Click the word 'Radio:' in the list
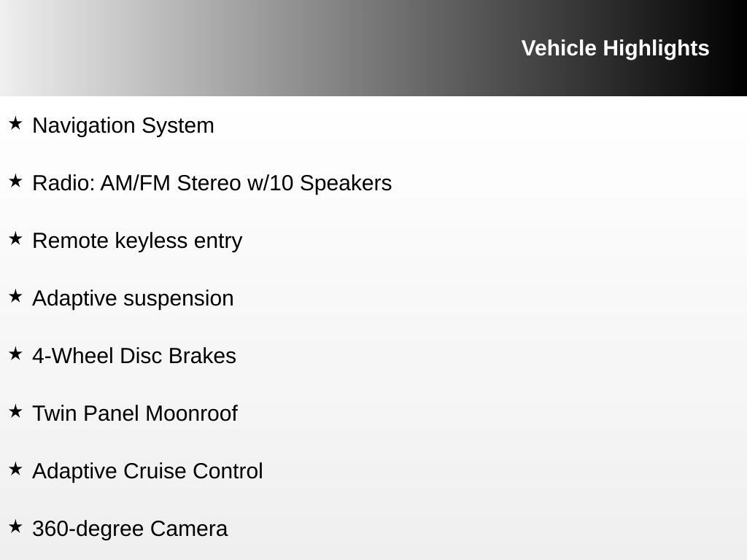The height and width of the screenshot is (560, 747). (x=63, y=183)
